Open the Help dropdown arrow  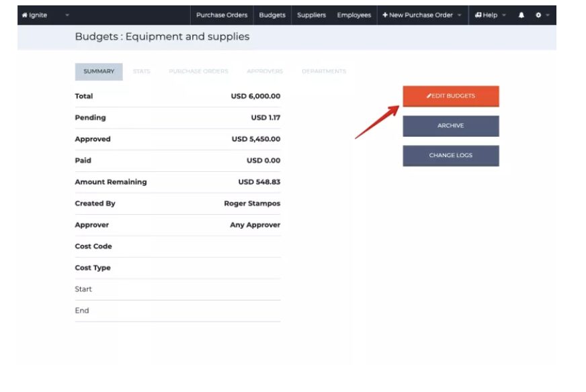tap(504, 15)
